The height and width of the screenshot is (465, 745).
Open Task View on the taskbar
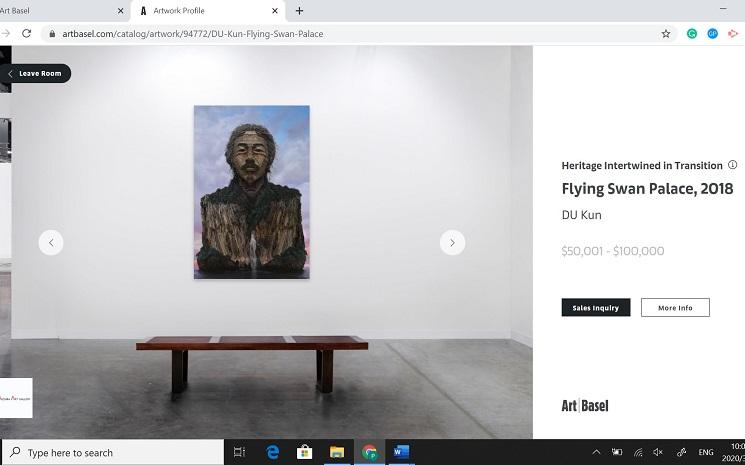tap(239, 453)
